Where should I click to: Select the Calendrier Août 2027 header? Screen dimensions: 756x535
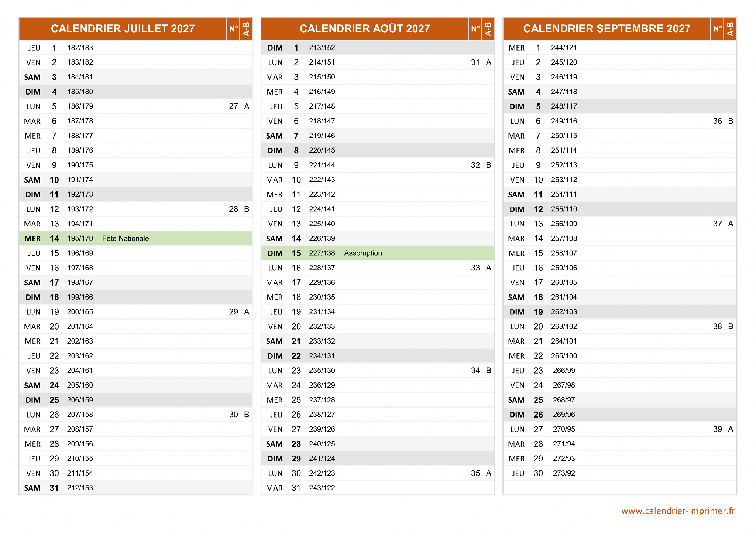point(364,28)
